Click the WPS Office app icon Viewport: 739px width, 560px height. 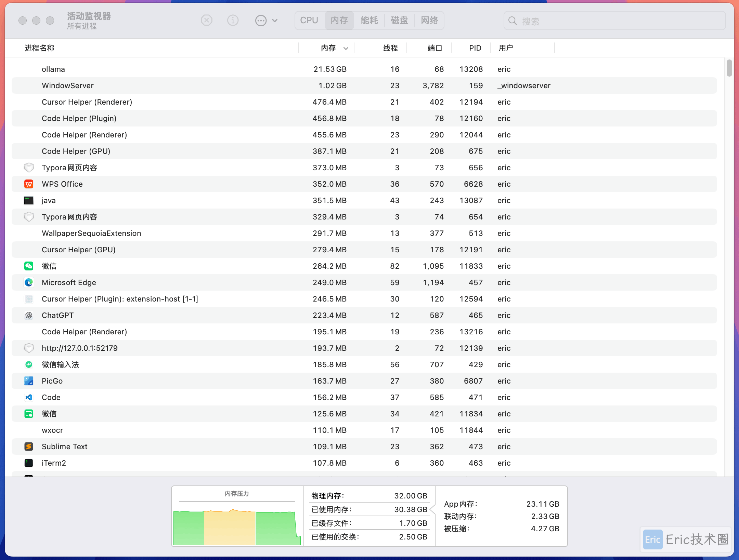29,184
